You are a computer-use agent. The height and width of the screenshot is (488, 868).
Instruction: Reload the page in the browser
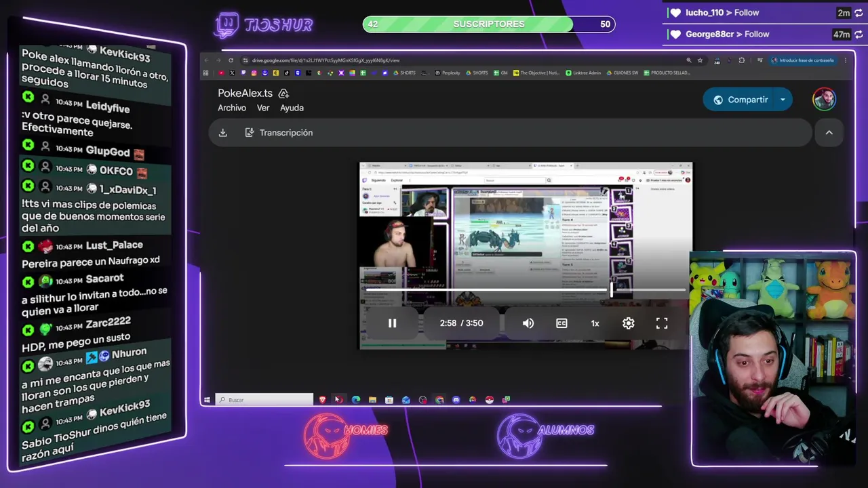tap(231, 60)
